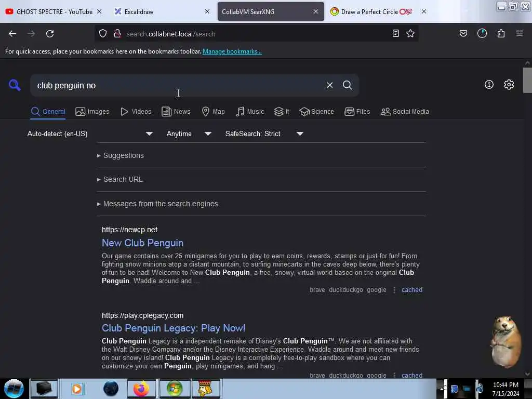532x399 pixels.
Task: Expand the Search URL section
Action: pyautogui.click(x=120, y=179)
